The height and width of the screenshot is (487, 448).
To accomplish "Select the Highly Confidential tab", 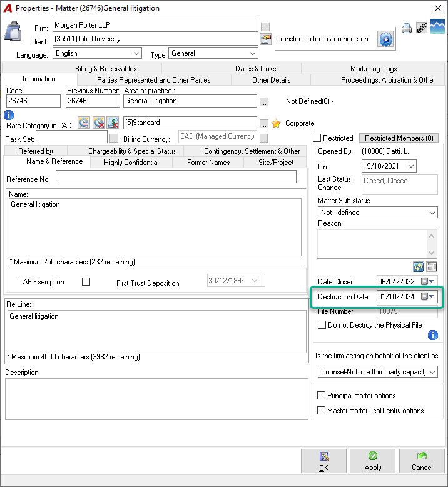I will (x=131, y=163).
